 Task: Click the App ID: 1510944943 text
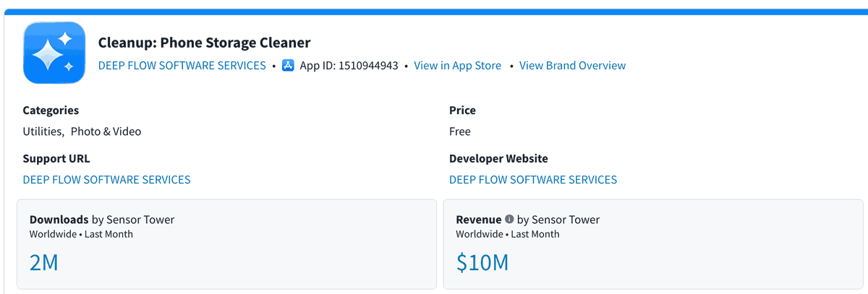click(349, 66)
